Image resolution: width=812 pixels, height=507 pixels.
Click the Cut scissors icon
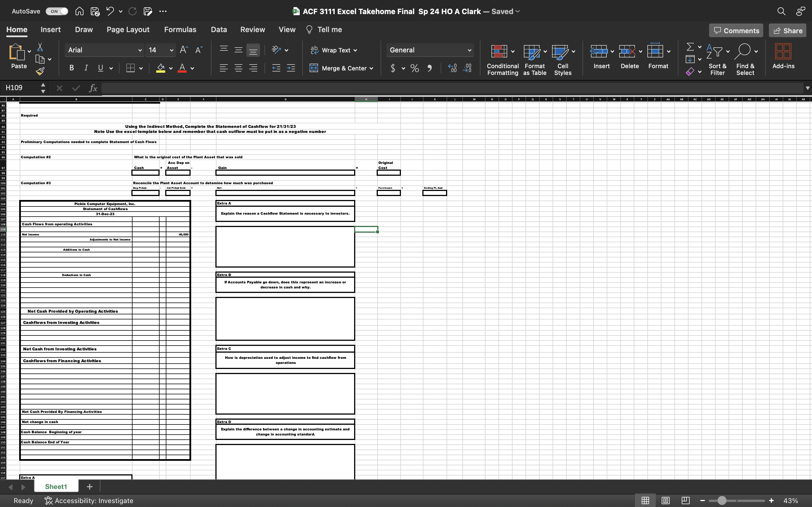[x=40, y=47]
